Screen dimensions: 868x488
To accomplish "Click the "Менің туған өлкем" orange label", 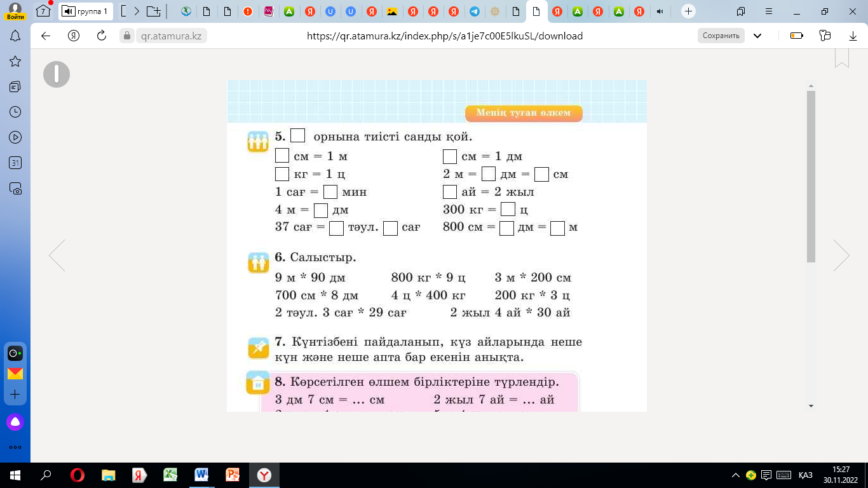I will 524,113.
